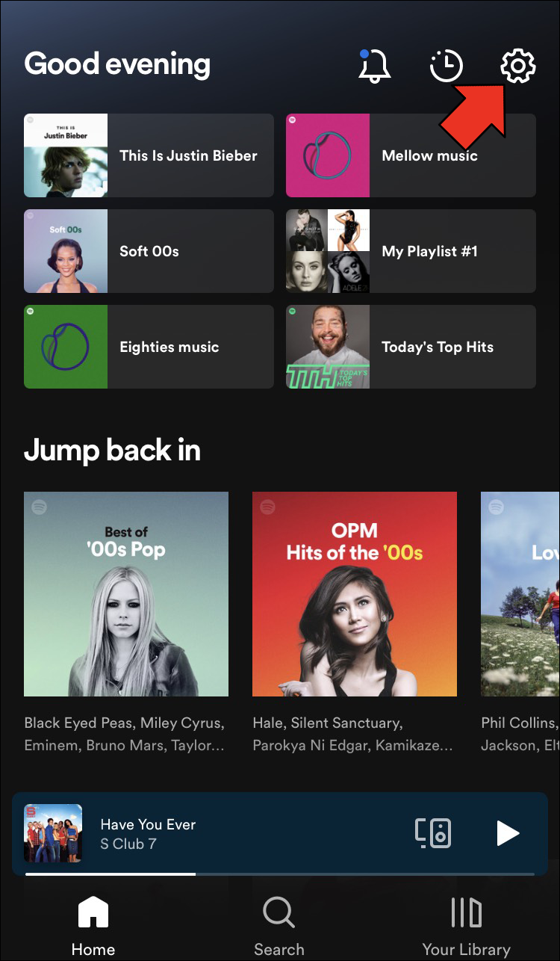
Task: Open the Settings gear icon
Action: (517, 66)
